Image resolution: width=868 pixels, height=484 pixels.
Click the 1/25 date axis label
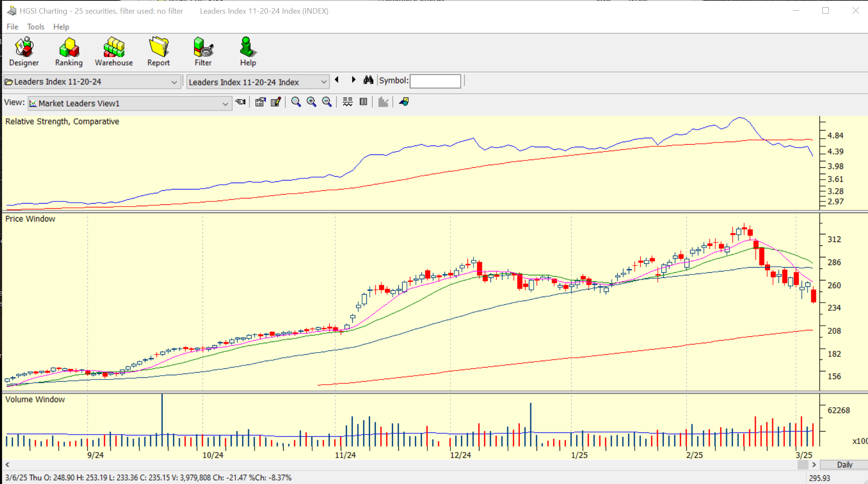click(579, 455)
